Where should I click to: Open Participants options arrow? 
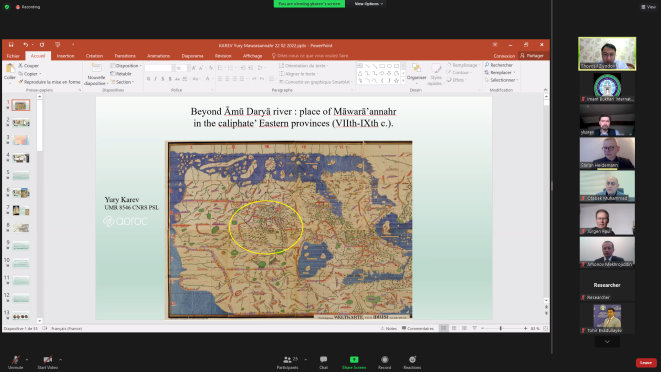click(306, 359)
